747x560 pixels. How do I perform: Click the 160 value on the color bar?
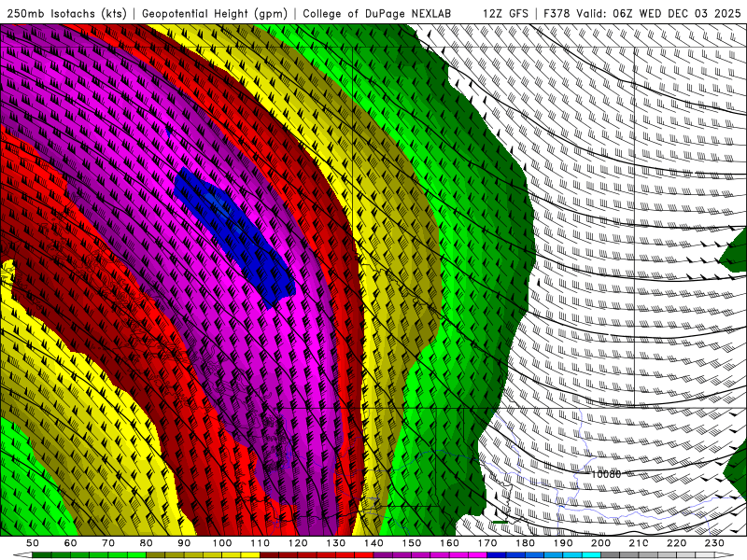[x=449, y=543]
